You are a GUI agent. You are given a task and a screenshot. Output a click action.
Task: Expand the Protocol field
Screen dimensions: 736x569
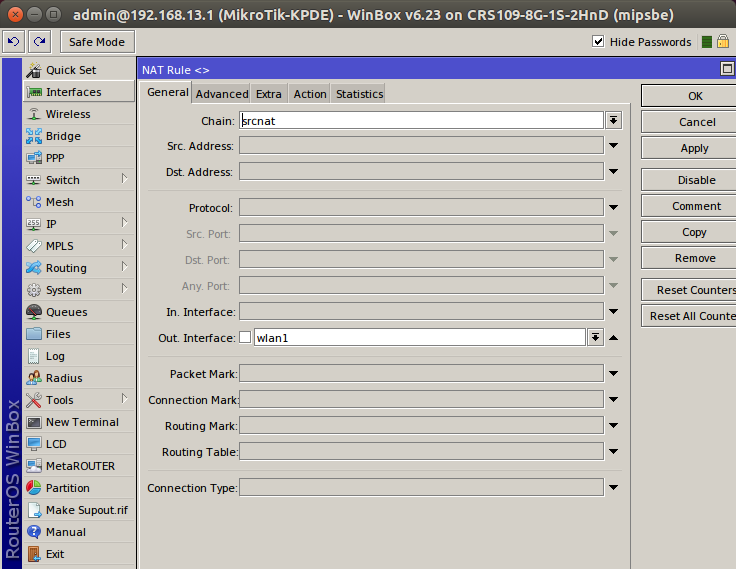[613, 207]
